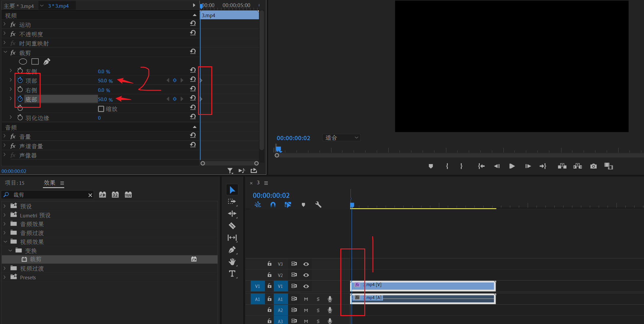Select the Type tool
Viewport: 644px width, 324px height.
click(x=232, y=274)
